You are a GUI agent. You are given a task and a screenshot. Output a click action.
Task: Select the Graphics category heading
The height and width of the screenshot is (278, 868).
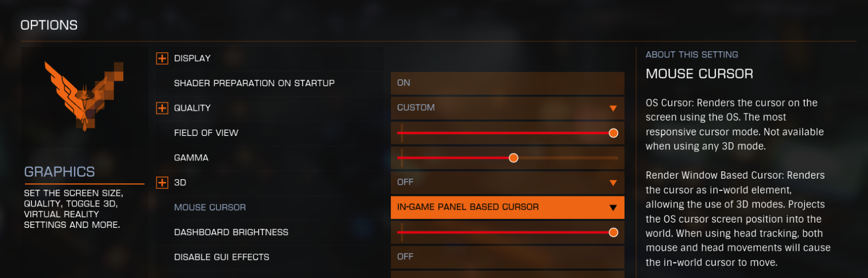pyautogui.click(x=60, y=172)
